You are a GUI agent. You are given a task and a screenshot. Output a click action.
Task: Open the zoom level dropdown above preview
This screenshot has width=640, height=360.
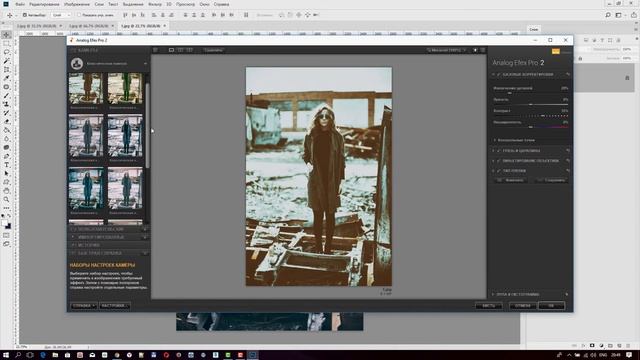pos(446,50)
